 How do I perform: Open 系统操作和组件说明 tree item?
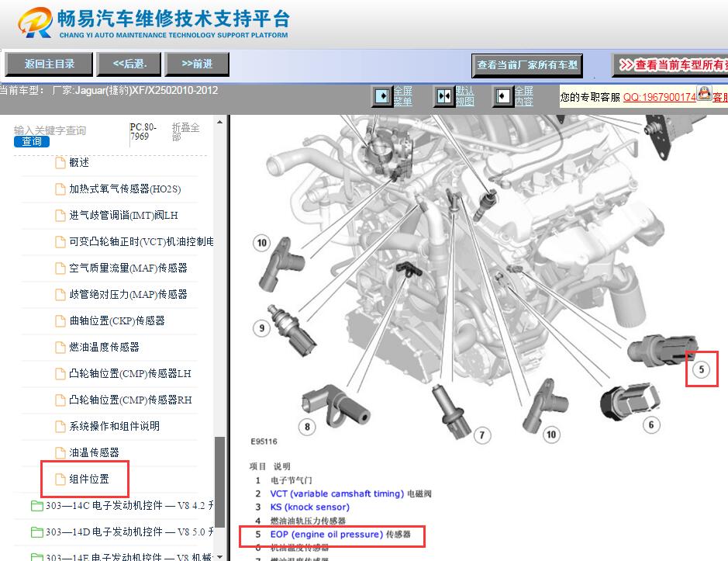pyautogui.click(x=114, y=426)
